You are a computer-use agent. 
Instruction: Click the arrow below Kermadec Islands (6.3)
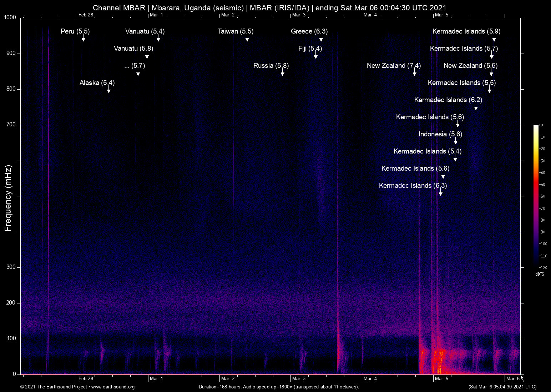click(x=440, y=193)
